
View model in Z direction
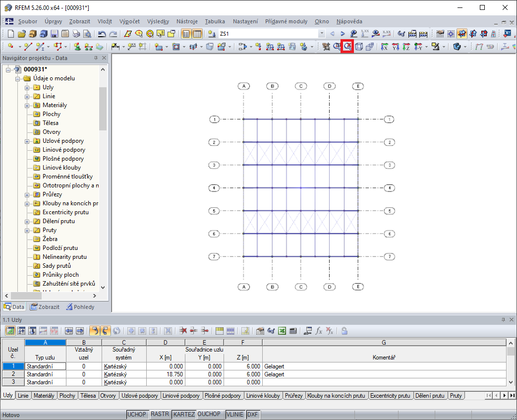tap(406, 47)
